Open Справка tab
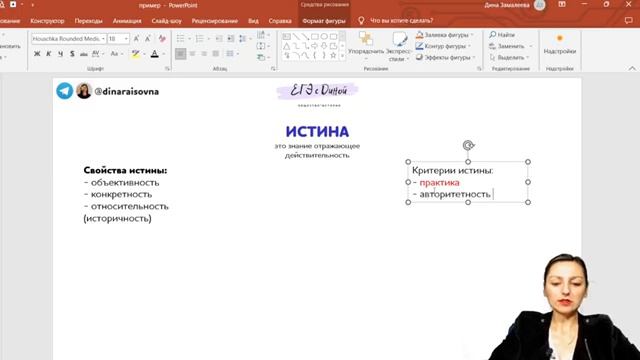Viewport: 640px width, 360px height. coord(280,21)
